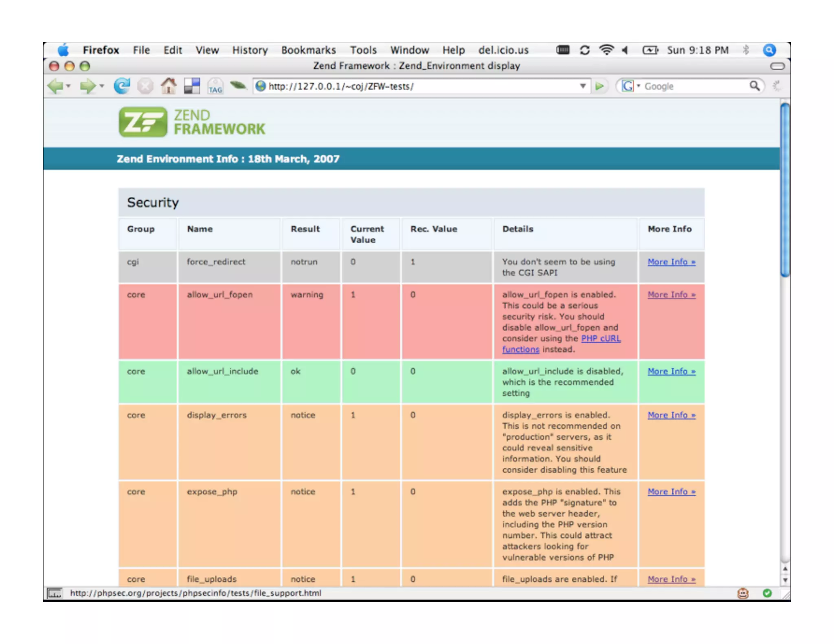The image size is (834, 644).
Task: Click the Spotlight icon in menu bar
Action: (x=769, y=50)
